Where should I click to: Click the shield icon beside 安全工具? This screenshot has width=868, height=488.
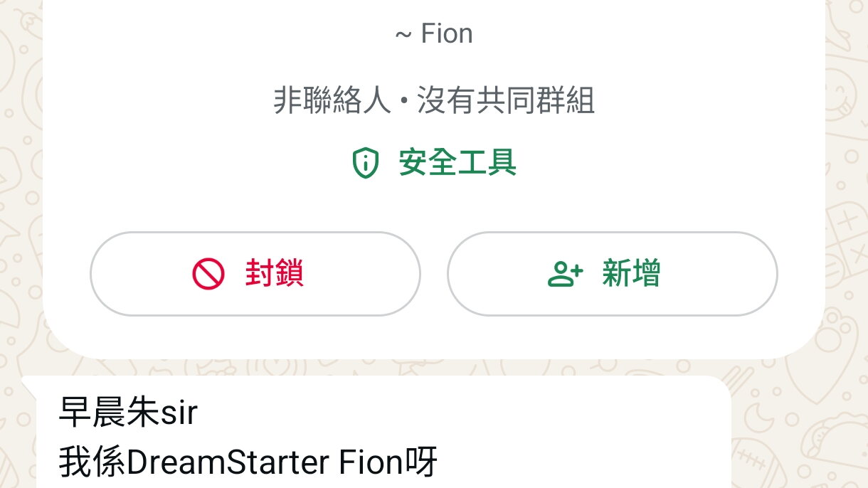point(365,163)
